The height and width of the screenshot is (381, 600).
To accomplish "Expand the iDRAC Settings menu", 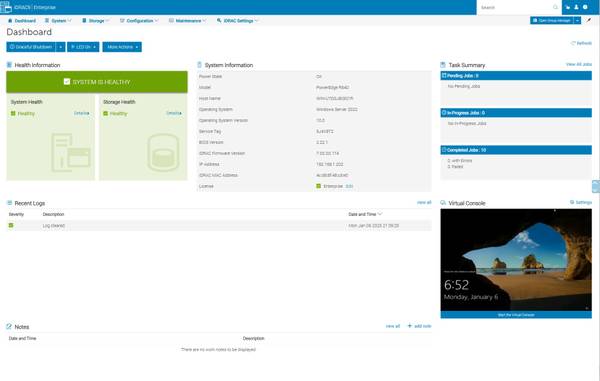I will coord(238,21).
